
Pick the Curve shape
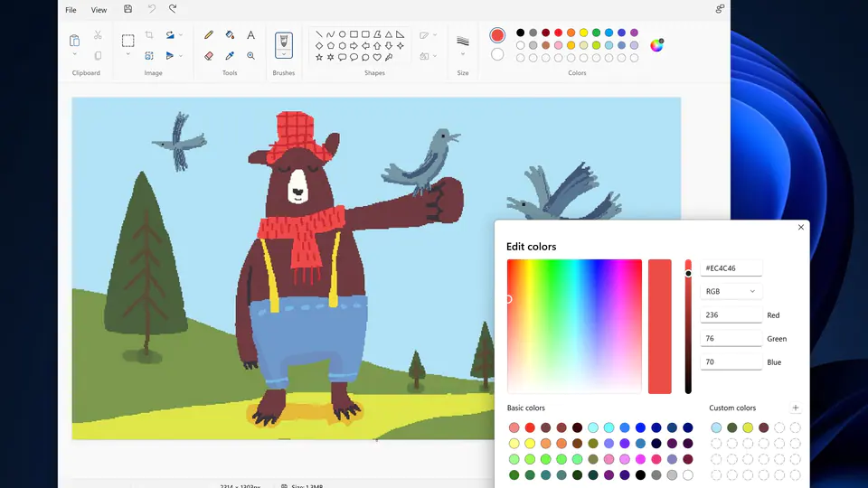(331, 34)
